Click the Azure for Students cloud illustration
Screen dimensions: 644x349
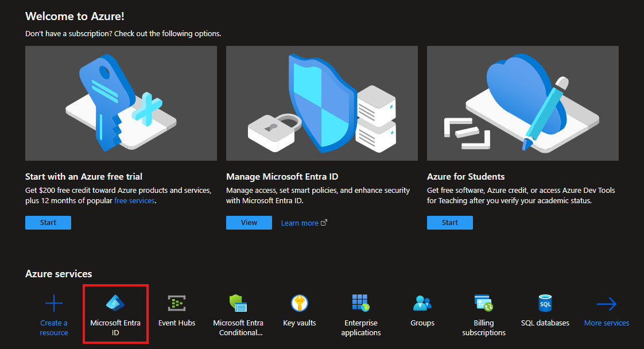523,103
